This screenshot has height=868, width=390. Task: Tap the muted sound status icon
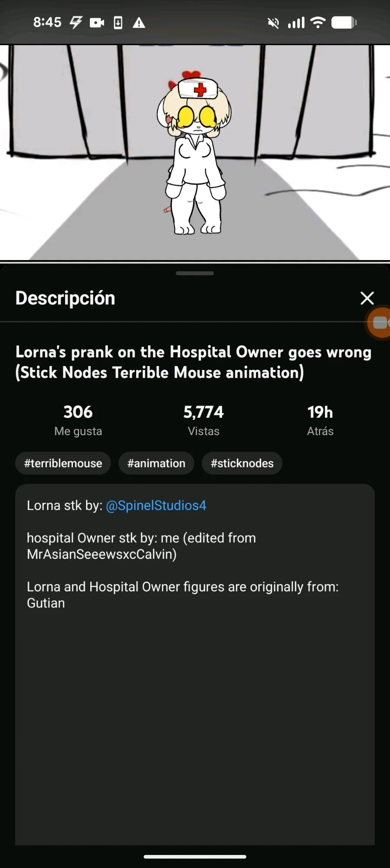pos(273,23)
